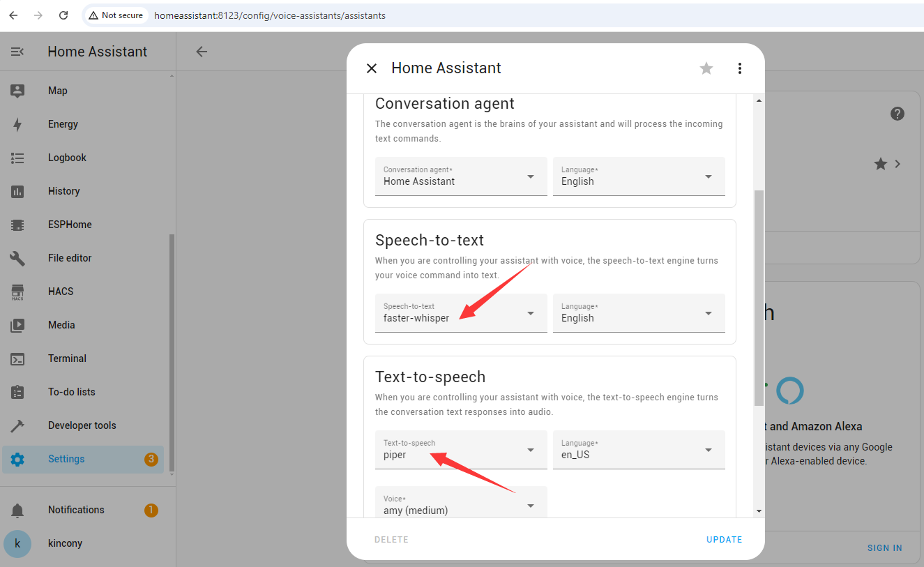Open the three-dot menu in dialog header
The height and width of the screenshot is (567, 924).
click(x=740, y=68)
